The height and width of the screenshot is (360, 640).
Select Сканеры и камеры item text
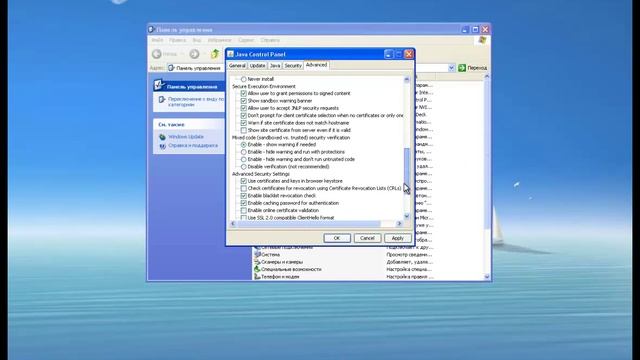pos(282,262)
